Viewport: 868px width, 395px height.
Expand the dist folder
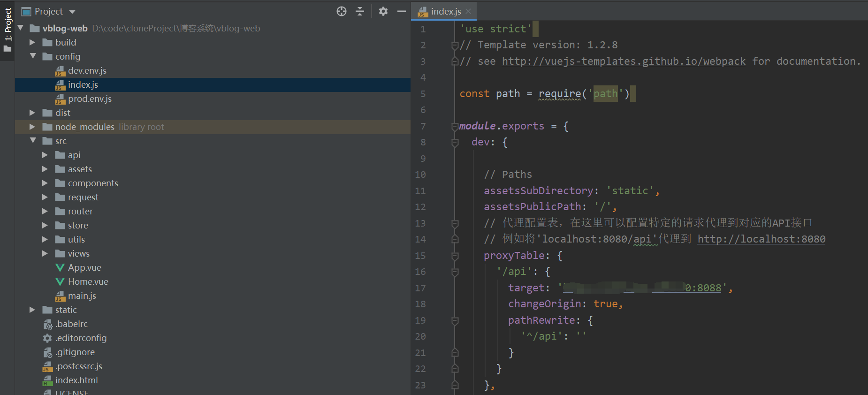(32, 113)
